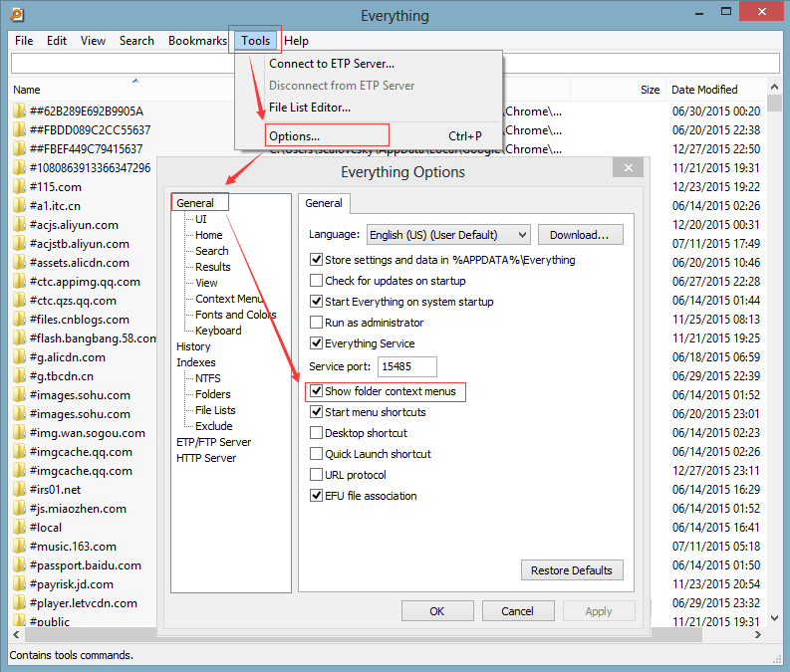The image size is (790, 672).
Task: Click Cancel in options dialog
Action: [517, 611]
